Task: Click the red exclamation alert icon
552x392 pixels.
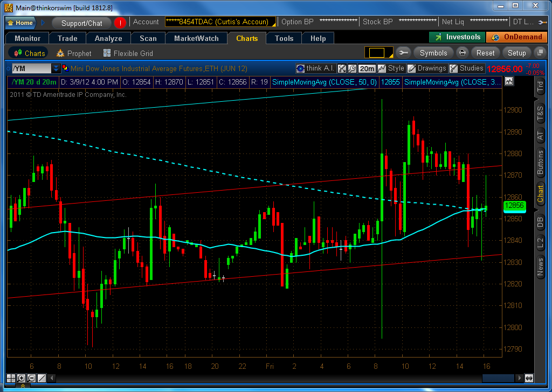Action: tap(120, 23)
